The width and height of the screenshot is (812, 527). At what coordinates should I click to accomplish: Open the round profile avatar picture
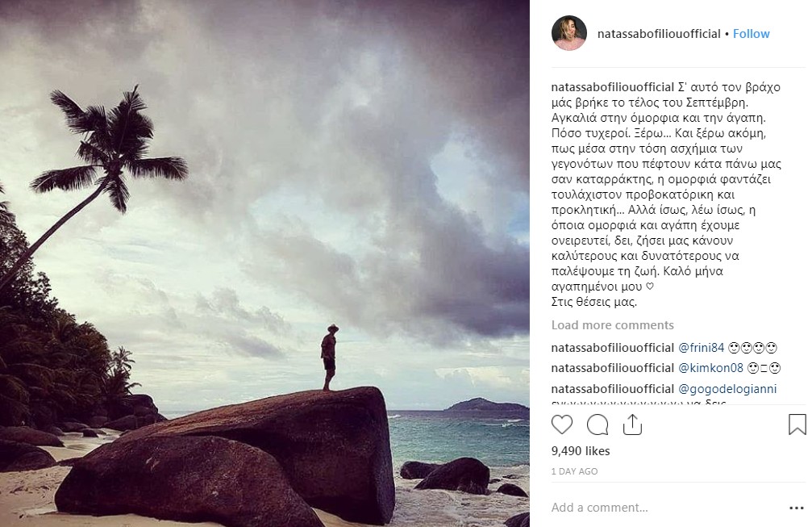coord(569,33)
